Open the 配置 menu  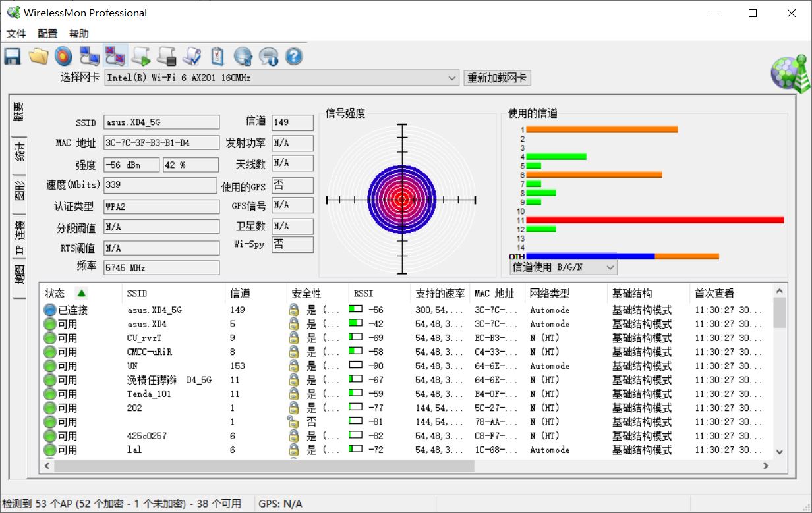[47, 34]
